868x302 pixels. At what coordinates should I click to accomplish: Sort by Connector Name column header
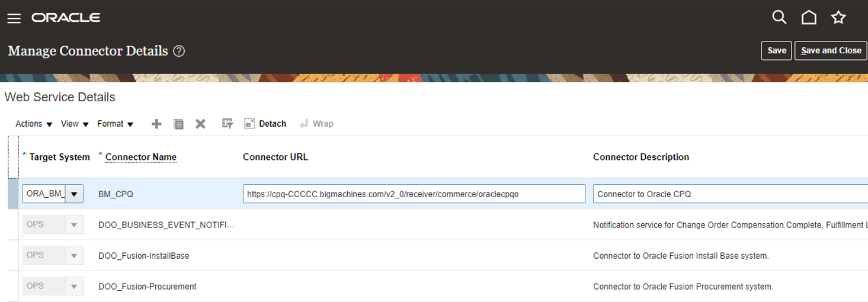(141, 157)
